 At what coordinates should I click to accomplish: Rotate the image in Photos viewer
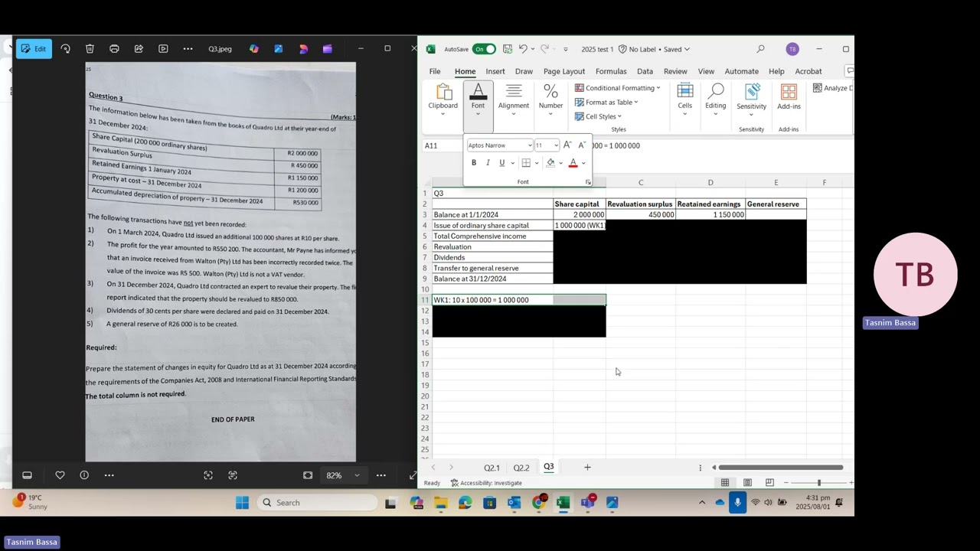65,49
